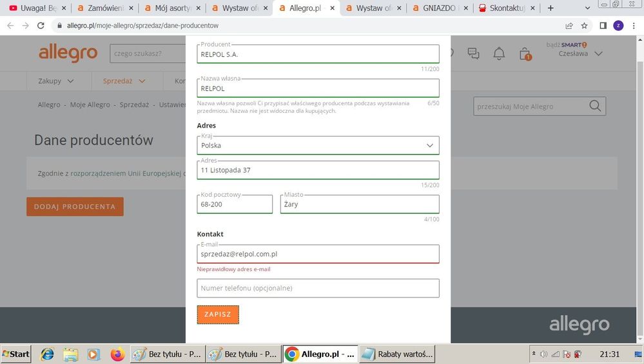Click the Moje Allegro search magnifier icon
The image size is (644, 364).
point(595,106)
